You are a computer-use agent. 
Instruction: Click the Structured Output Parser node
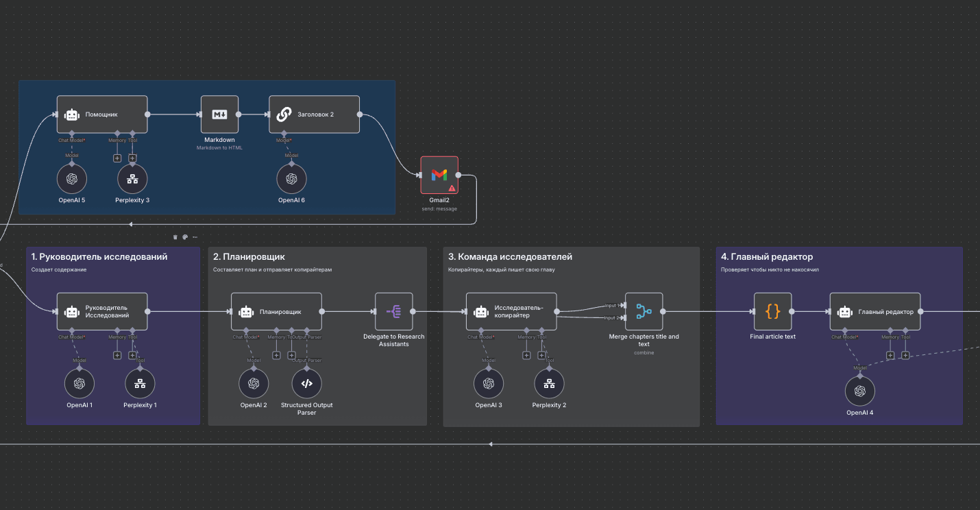[x=306, y=383]
